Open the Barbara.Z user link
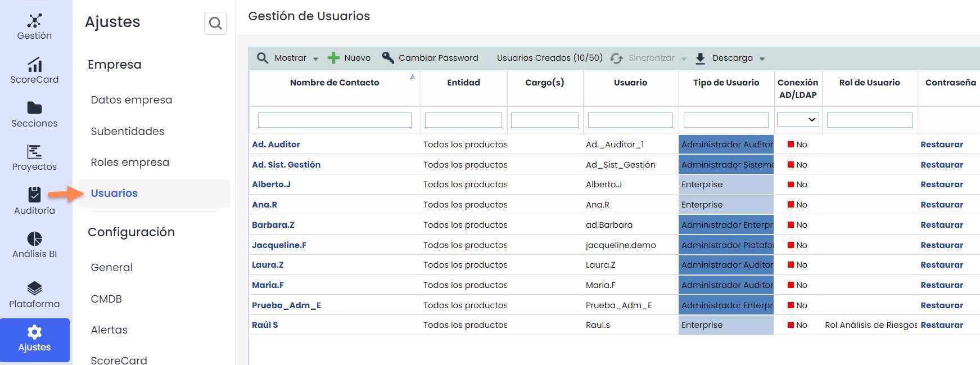Viewport: 980px width, 365px height. click(x=273, y=225)
